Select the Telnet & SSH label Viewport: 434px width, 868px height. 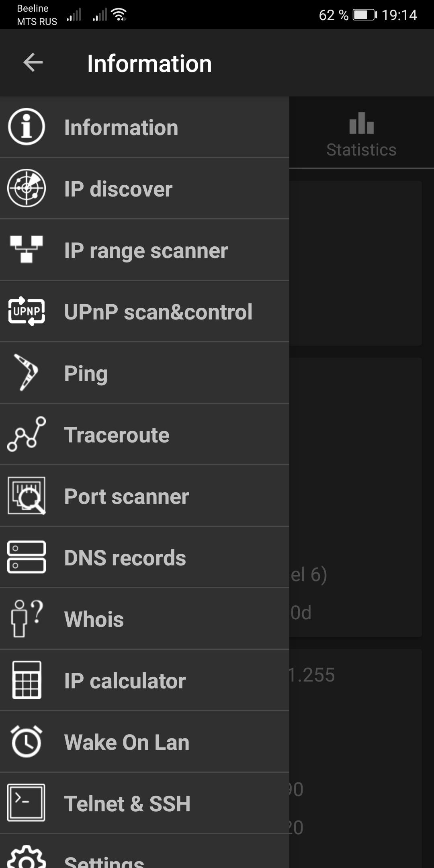127,804
